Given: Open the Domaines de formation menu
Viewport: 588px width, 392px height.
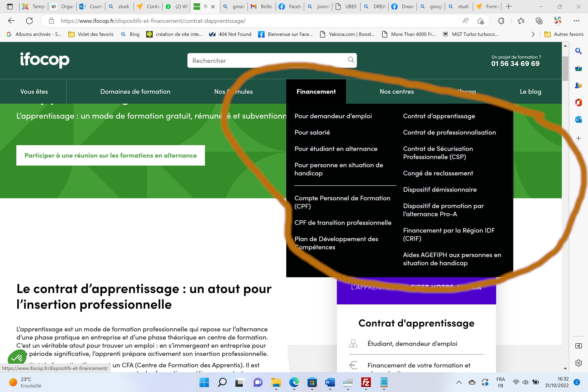Looking at the screenshot, I should [135, 91].
